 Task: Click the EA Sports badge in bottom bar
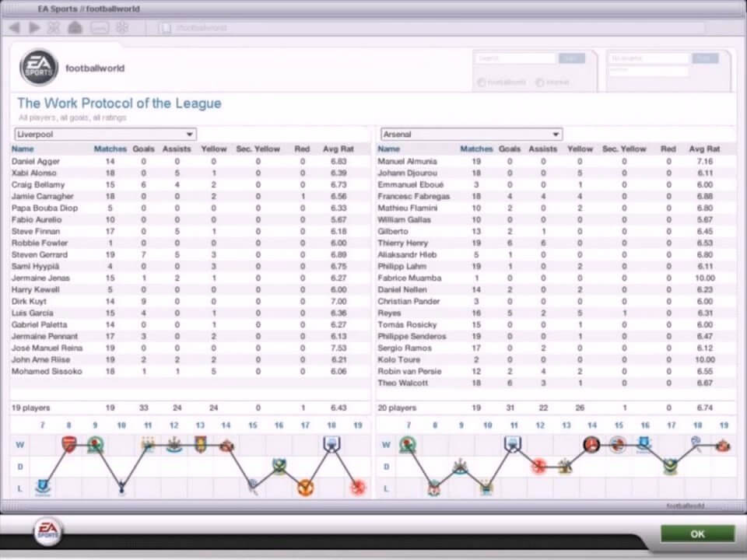(x=47, y=530)
